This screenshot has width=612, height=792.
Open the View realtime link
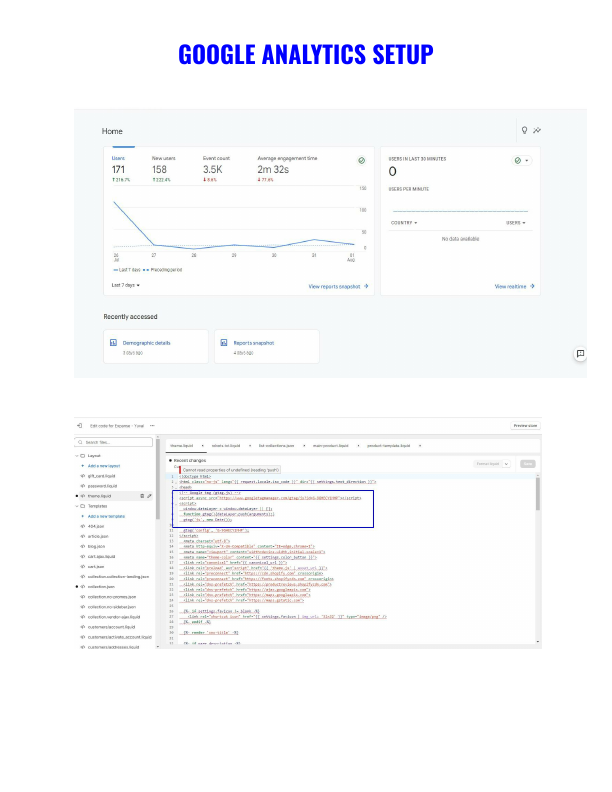514,286
